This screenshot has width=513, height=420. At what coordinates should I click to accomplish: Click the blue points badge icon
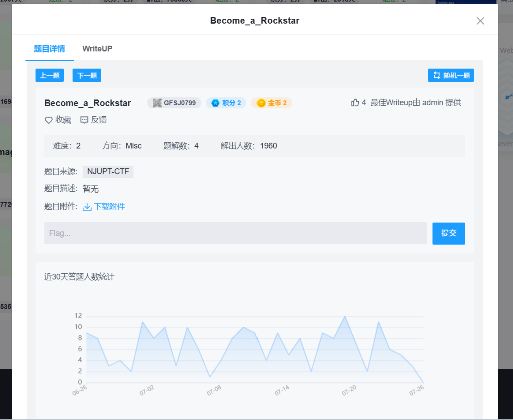point(215,103)
